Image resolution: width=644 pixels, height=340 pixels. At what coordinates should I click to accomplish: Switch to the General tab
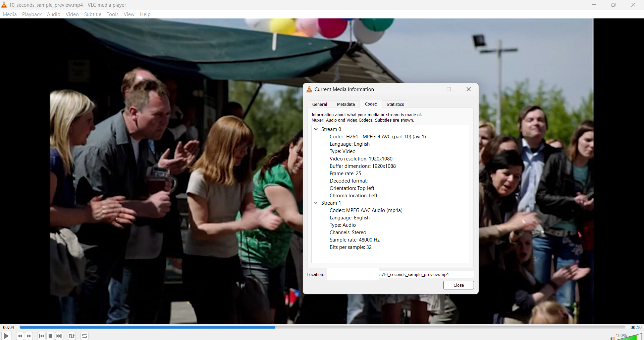(x=320, y=105)
